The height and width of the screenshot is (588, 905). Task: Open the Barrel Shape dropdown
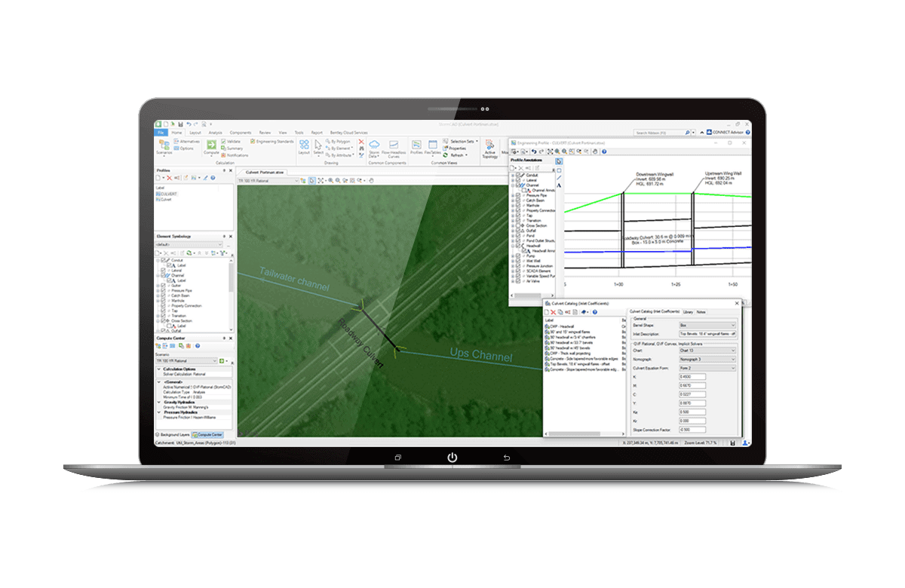(707, 325)
